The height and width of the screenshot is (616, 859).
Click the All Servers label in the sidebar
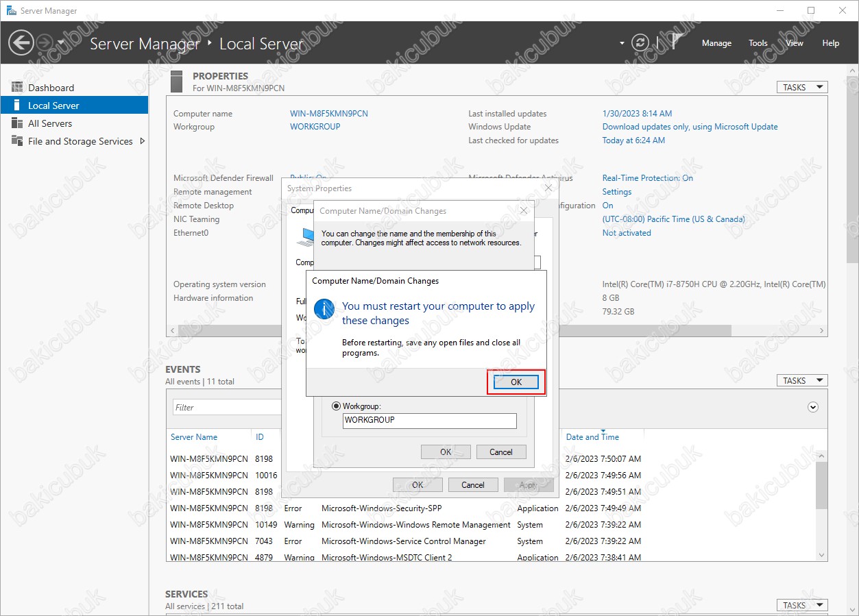pos(50,123)
